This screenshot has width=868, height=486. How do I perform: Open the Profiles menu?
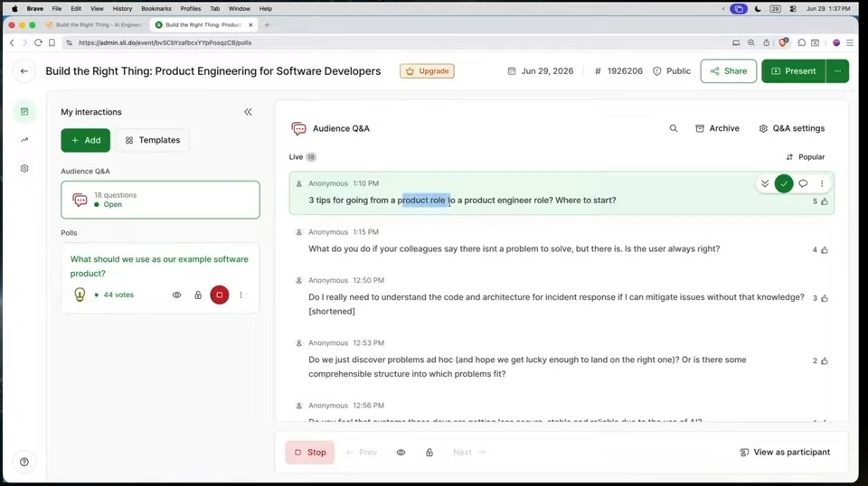pyautogui.click(x=191, y=9)
